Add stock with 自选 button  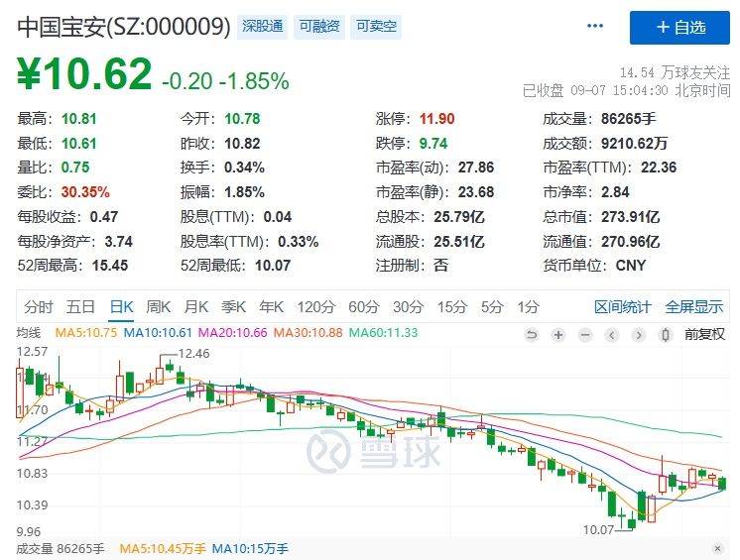[x=679, y=28]
